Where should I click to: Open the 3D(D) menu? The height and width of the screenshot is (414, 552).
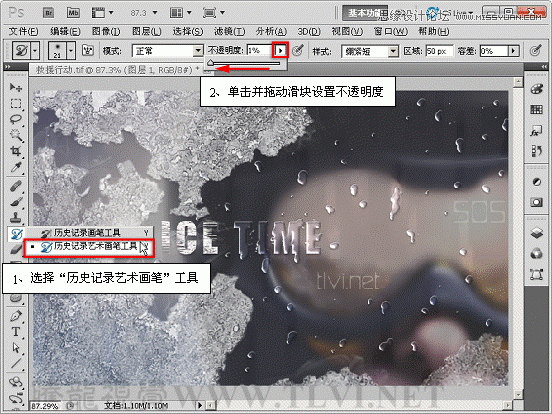pyautogui.click(x=309, y=32)
